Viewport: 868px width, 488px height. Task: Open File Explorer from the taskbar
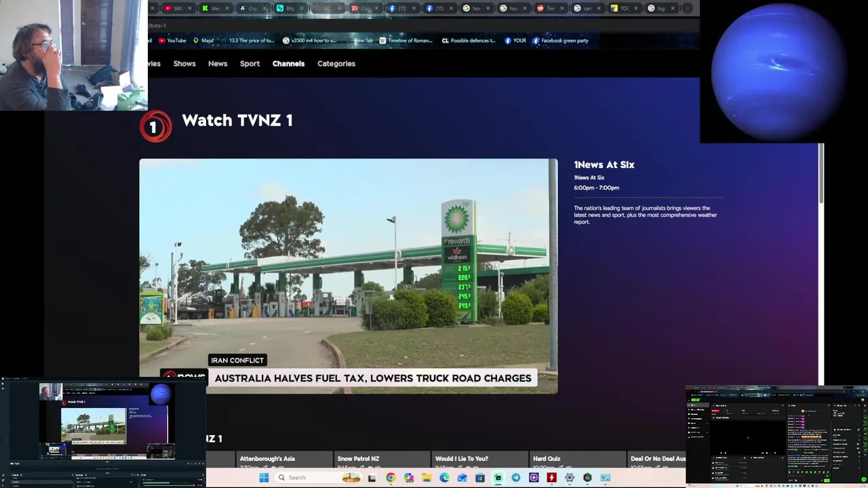click(x=427, y=478)
